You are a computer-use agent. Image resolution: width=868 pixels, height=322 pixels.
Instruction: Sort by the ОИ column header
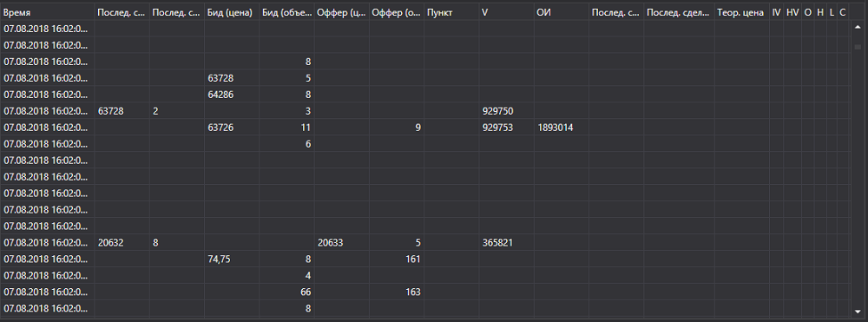562,12
